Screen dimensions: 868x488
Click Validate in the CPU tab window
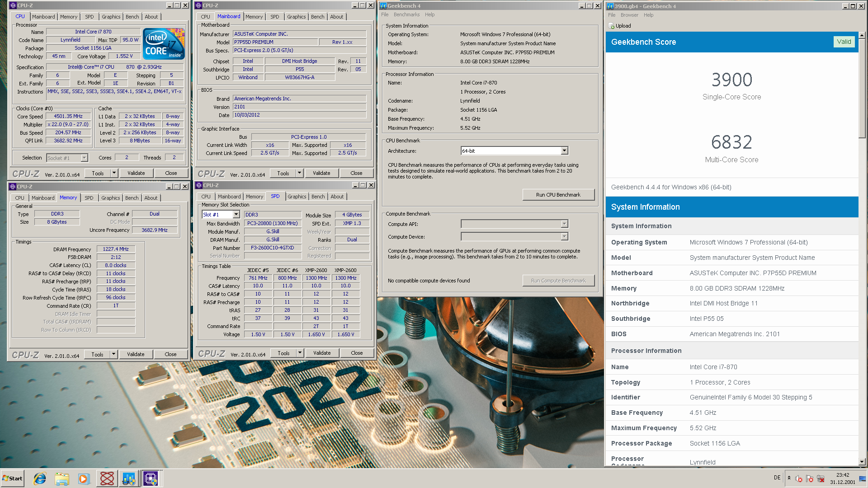click(x=136, y=173)
